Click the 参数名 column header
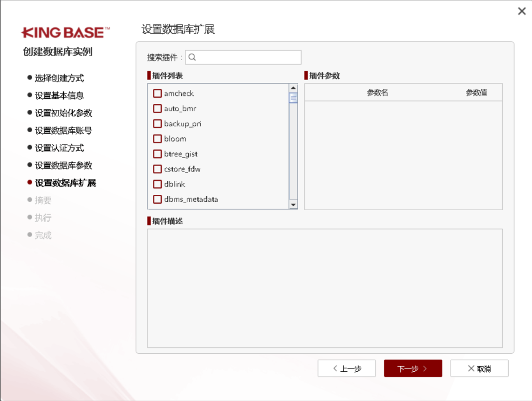 click(378, 92)
